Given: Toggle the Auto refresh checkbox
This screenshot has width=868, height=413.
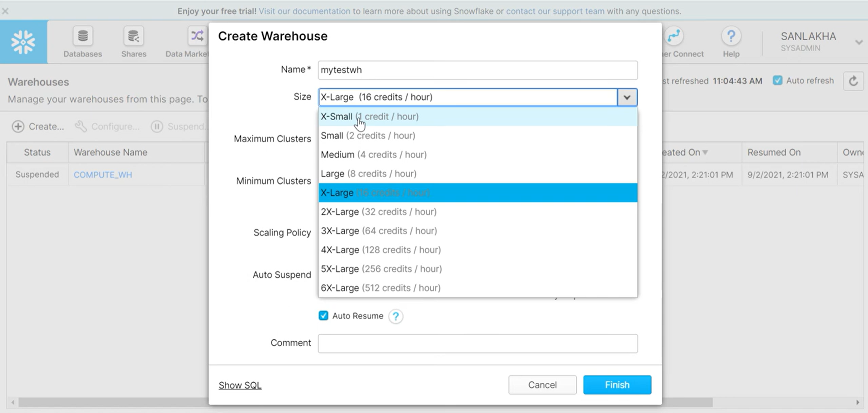Looking at the screenshot, I should pyautogui.click(x=778, y=80).
